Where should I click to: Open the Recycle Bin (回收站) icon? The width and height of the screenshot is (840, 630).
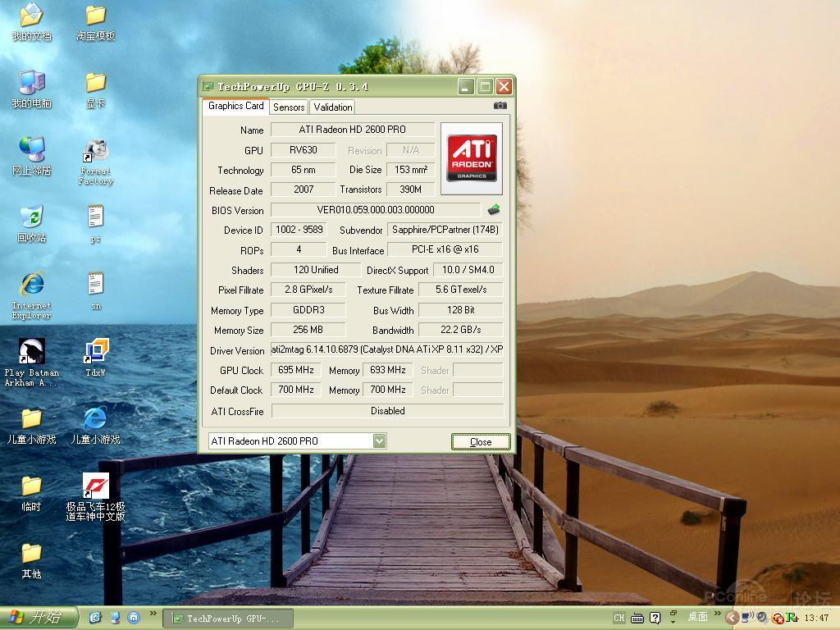(x=32, y=217)
